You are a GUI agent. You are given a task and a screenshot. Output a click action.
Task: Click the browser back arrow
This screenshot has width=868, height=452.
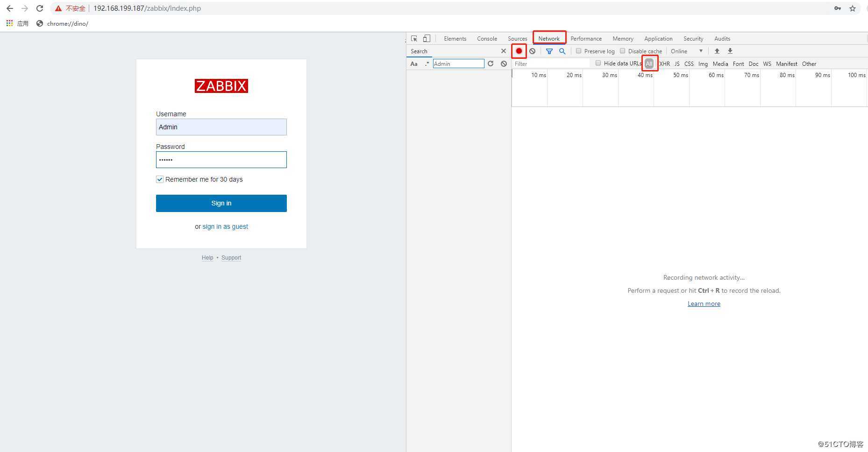[x=10, y=8]
